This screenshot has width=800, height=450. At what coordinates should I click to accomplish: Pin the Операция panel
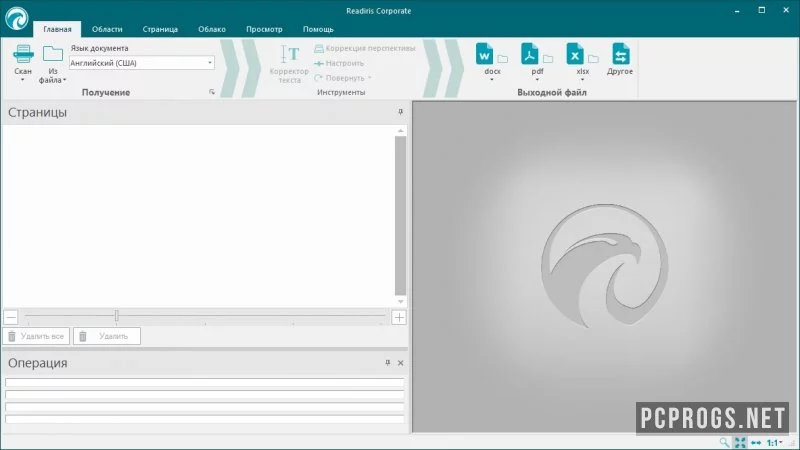tap(388, 363)
